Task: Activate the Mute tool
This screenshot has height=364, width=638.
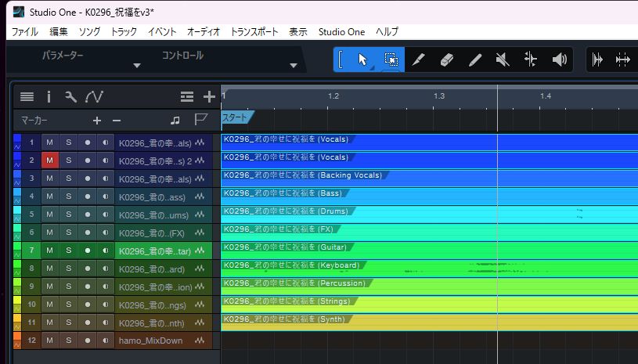Action: coord(503,59)
